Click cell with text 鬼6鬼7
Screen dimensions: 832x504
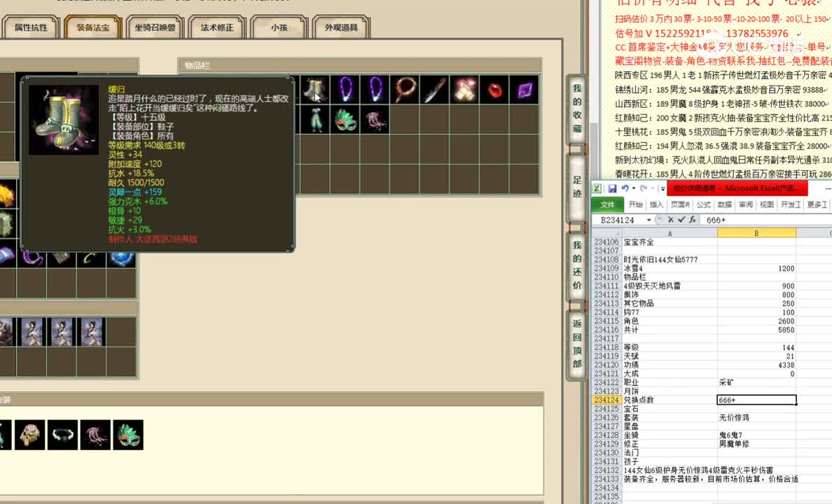pyautogui.click(x=756, y=435)
